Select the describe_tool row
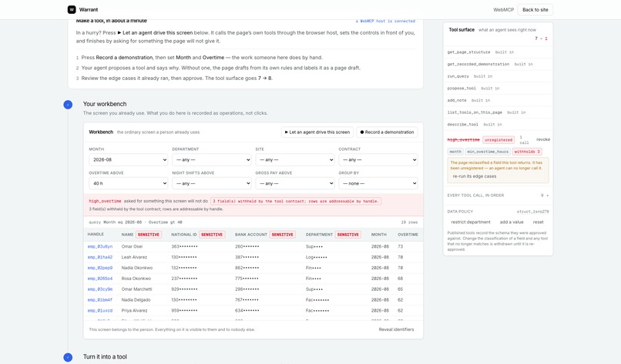 coord(498,125)
